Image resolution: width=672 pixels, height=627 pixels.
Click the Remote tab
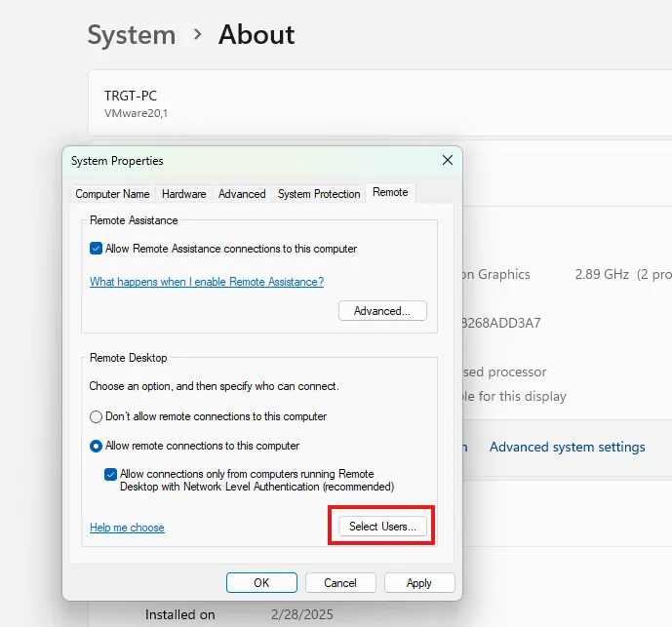click(x=390, y=193)
